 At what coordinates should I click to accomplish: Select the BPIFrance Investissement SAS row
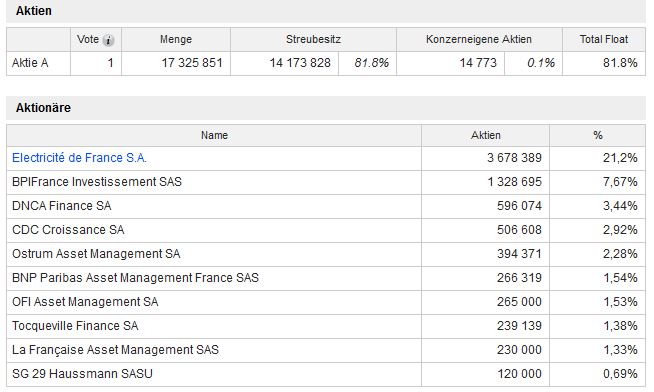(x=326, y=182)
